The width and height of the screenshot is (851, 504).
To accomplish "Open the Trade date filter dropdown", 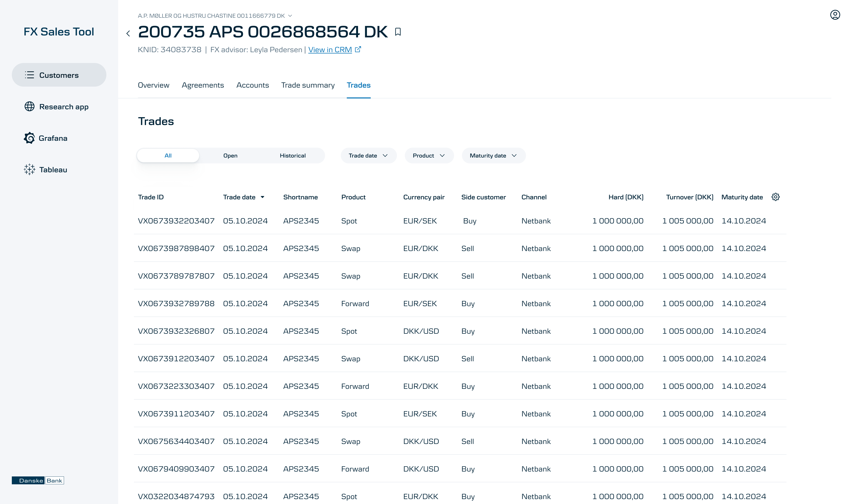I will (x=368, y=156).
